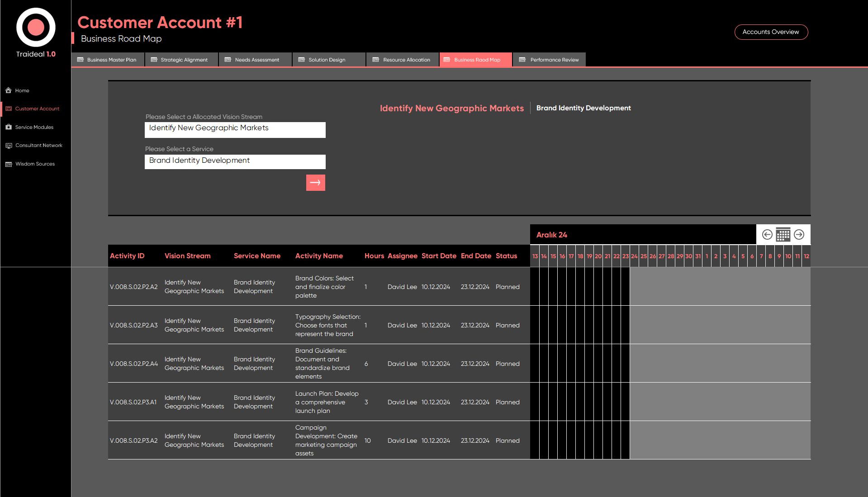Click the Accounts Overview button
The width and height of the screenshot is (868, 497).
(x=771, y=32)
